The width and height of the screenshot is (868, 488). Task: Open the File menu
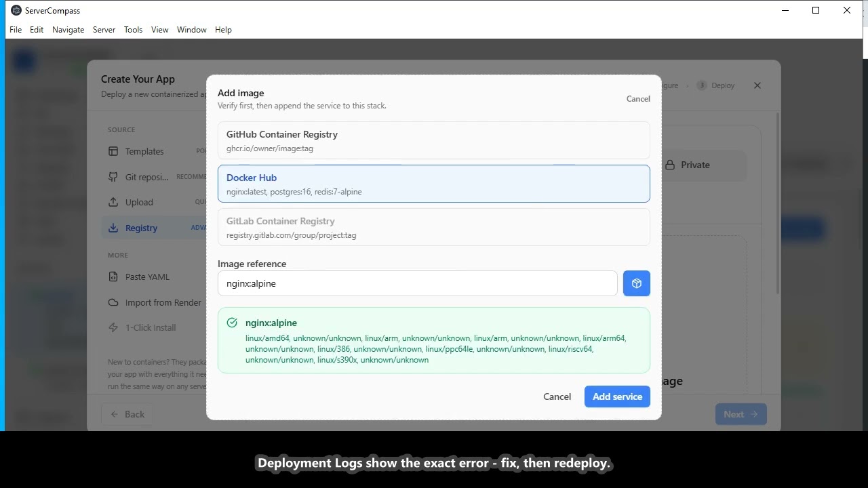click(16, 30)
